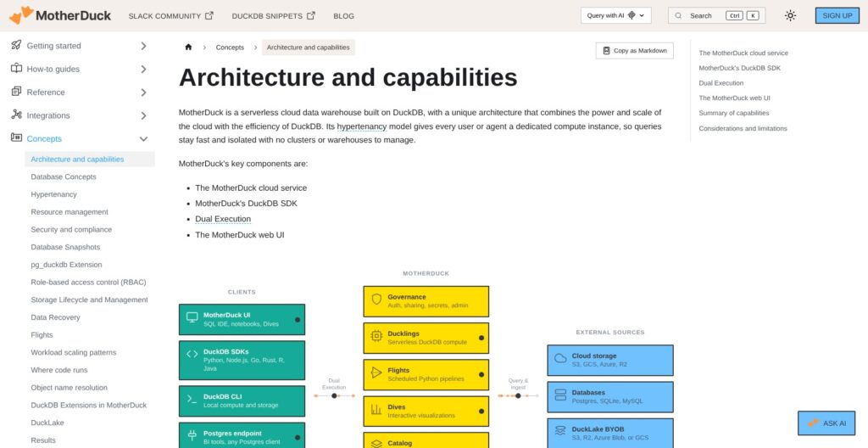Viewport: 868px width, 448px height.
Task: Click the Getting started rocket icon
Action: tap(16, 46)
